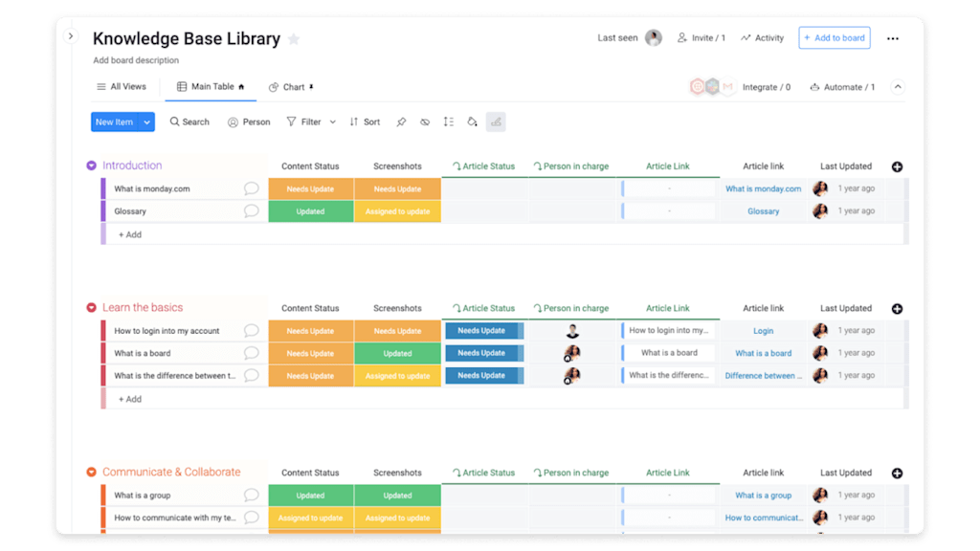Screen dimensions: 980x551
Task: Open Glossary article link
Action: tap(763, 211)
